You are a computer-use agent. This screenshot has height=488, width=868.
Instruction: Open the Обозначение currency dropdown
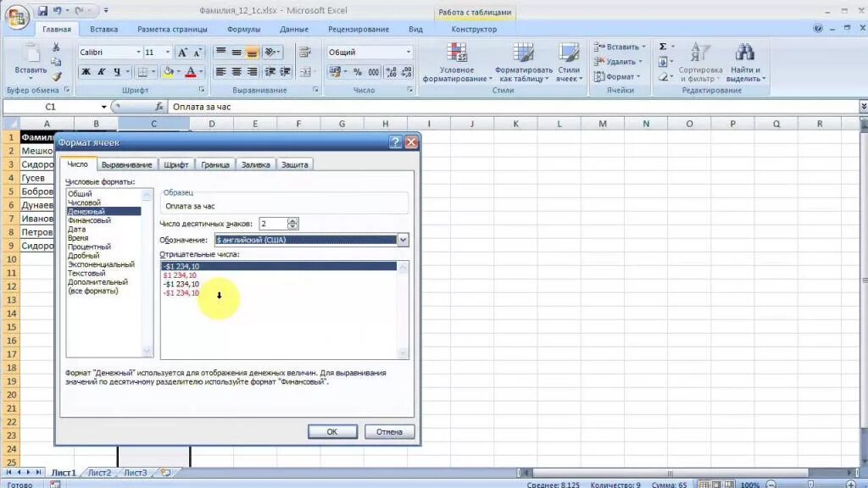(x=403, y=240)
